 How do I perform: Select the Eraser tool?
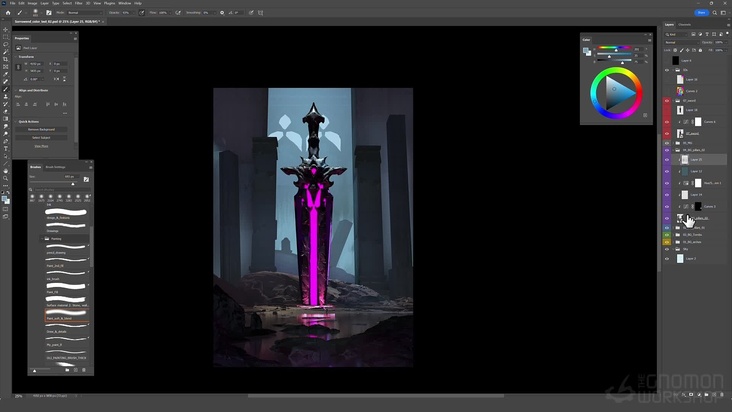click(x=6, y=112)
